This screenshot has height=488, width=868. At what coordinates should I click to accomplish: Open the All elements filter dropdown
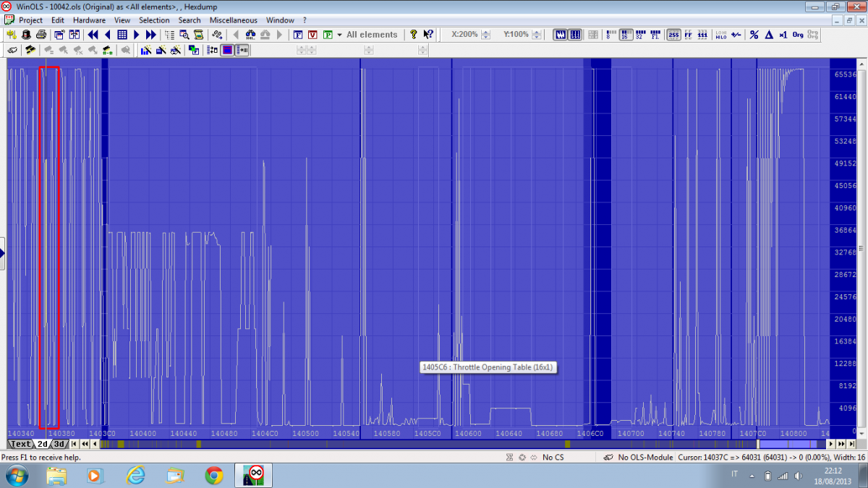[x=339, y=35]
